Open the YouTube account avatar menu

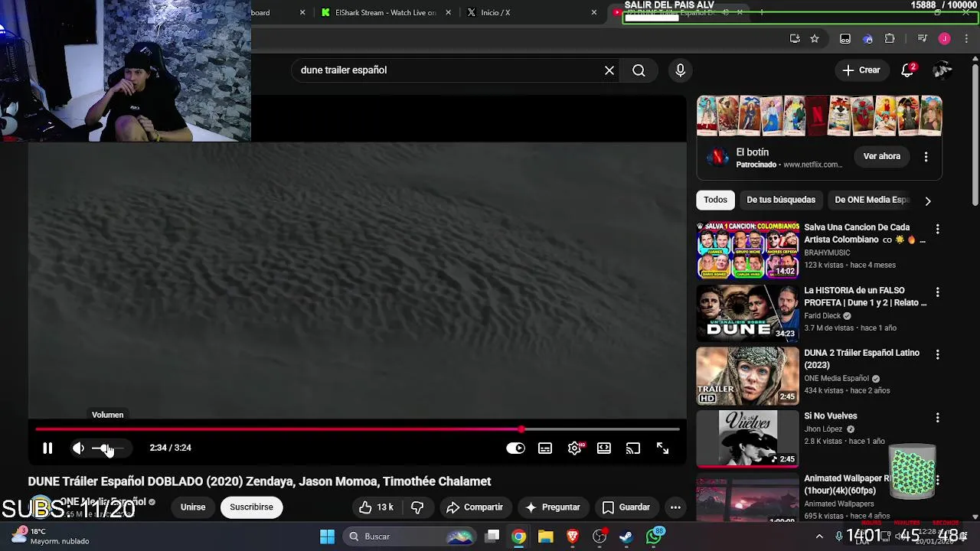point(942,70)
